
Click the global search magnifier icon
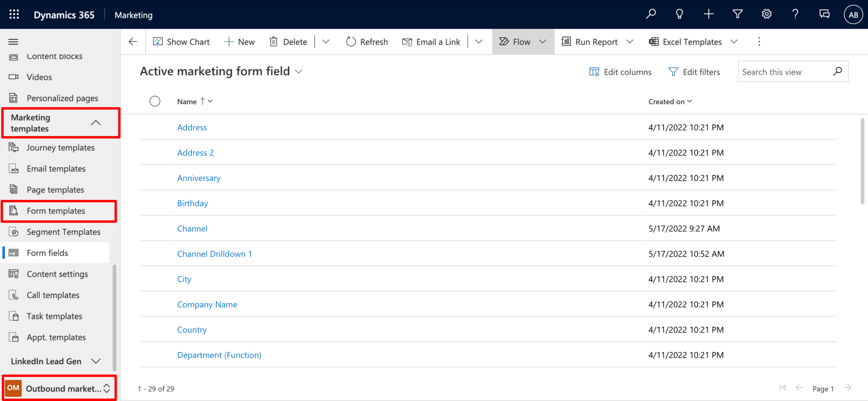[x=651, y=14]
